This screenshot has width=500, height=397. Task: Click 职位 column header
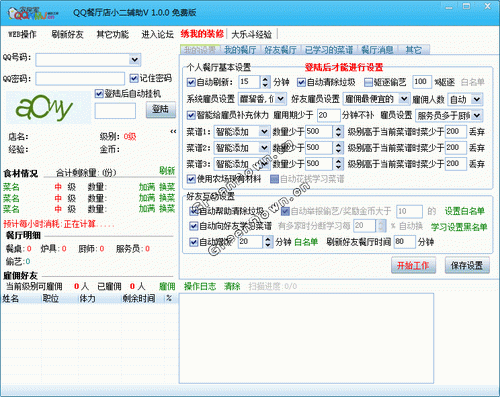coord(59,299)
